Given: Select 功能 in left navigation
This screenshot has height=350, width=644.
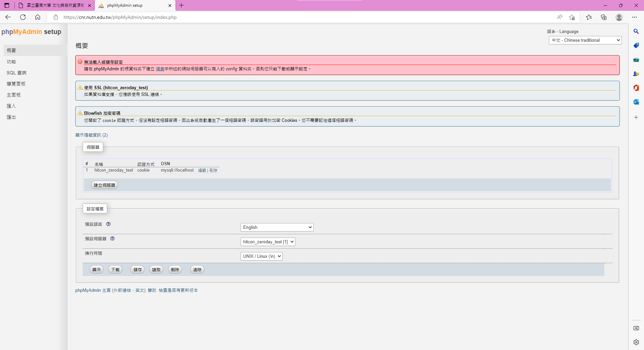Looking at the screenshot, I should (x=11, y=62).
